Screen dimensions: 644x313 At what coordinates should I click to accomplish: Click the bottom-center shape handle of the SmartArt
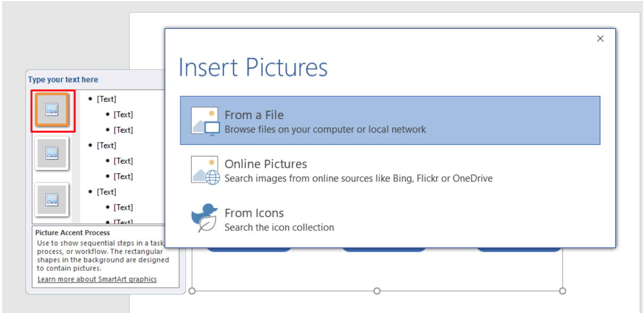tap(377, 291)
